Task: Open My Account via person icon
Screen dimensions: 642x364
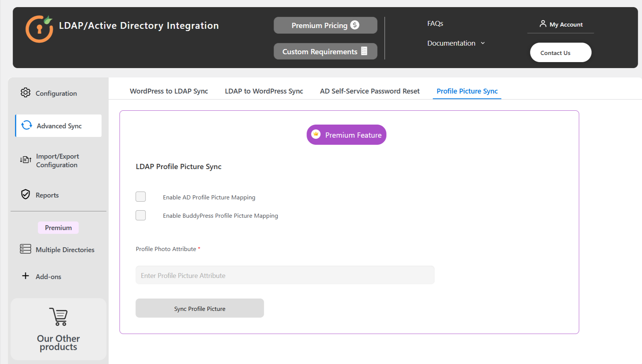Action: [x=542, y=24]
